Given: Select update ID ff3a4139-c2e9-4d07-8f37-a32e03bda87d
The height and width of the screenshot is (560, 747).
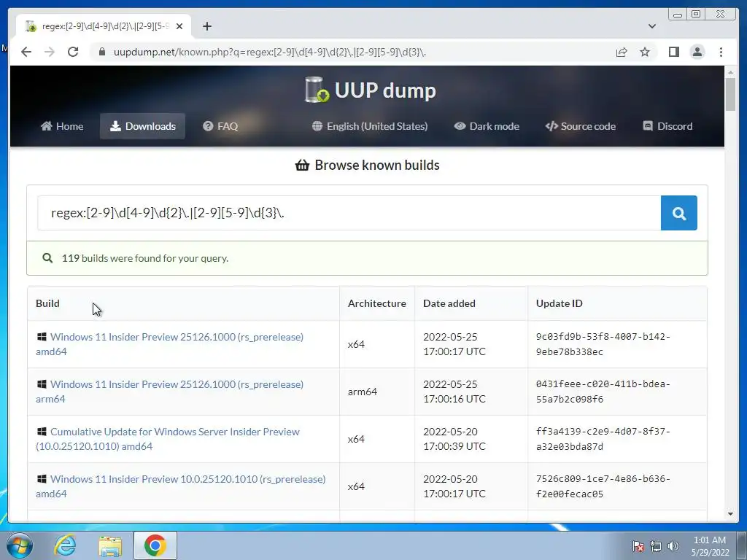Looking at the screenshot, I should [603, 439].
